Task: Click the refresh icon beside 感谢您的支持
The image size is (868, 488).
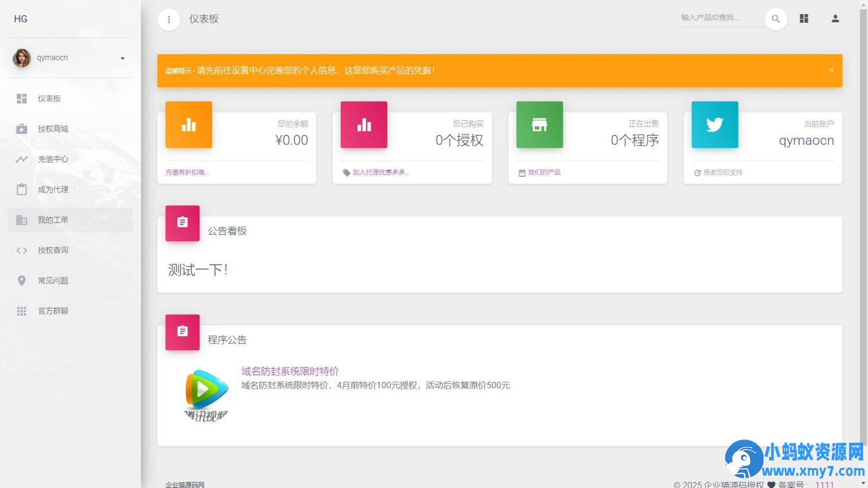Action: (x=697, y=173)
